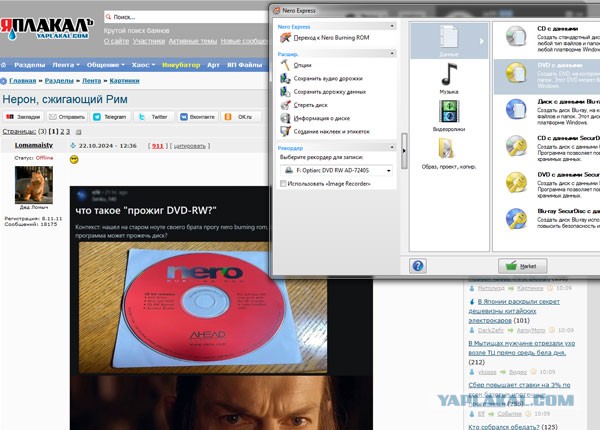Screen dimensions: 600x430
Task: Click the цитировать link
Action: (x=190, y=146)
